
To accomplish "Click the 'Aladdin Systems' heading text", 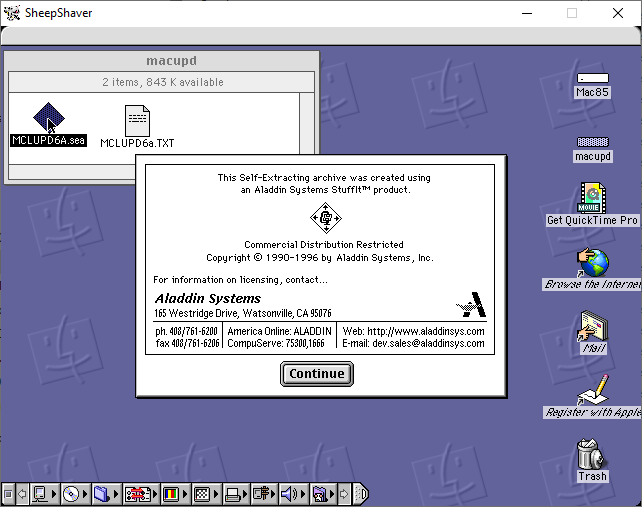I will click(x=208, y=298).
